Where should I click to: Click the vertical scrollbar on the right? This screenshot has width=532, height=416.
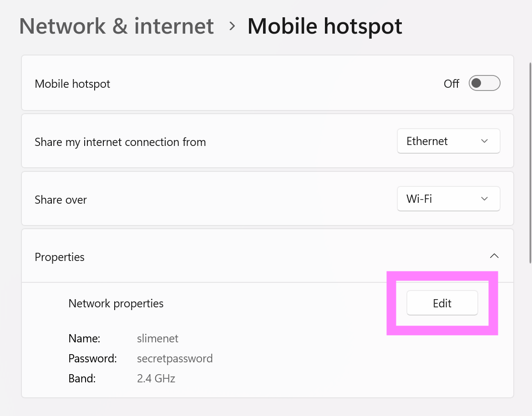pyautogui.click(x=530, y=163)
